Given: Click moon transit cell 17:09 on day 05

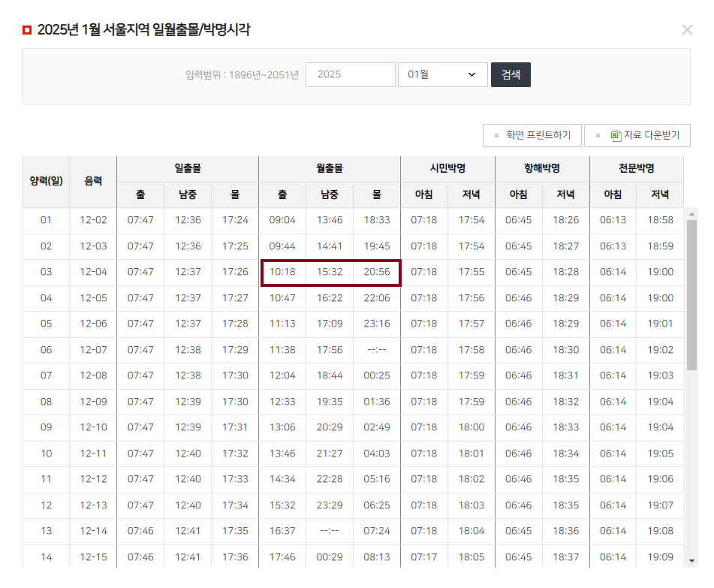Looking at the screenshot, I should [330, 324].
